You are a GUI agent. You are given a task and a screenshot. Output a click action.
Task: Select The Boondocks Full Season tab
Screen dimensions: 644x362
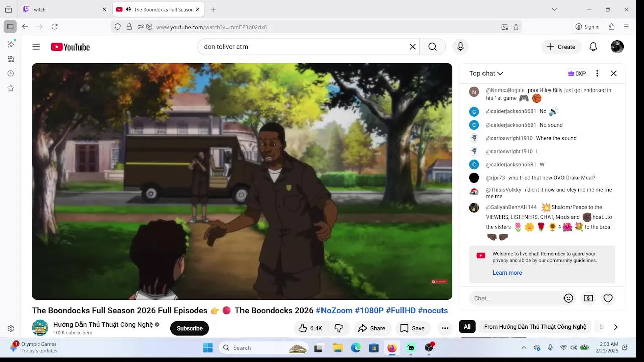[157, 9]
